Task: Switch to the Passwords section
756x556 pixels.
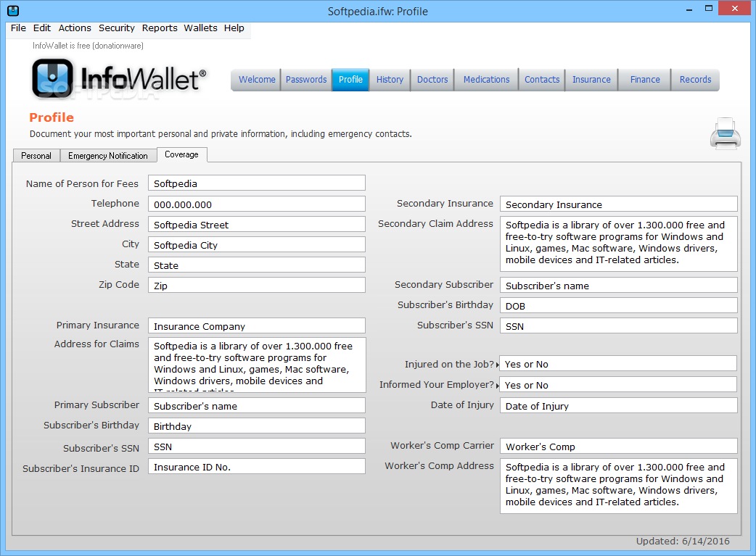Action: point(305,80)
